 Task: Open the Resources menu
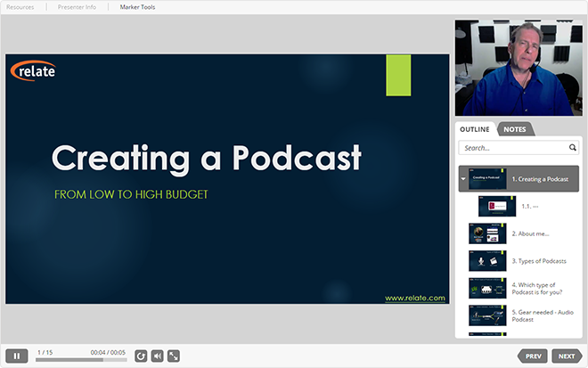(x=20, y=7)
